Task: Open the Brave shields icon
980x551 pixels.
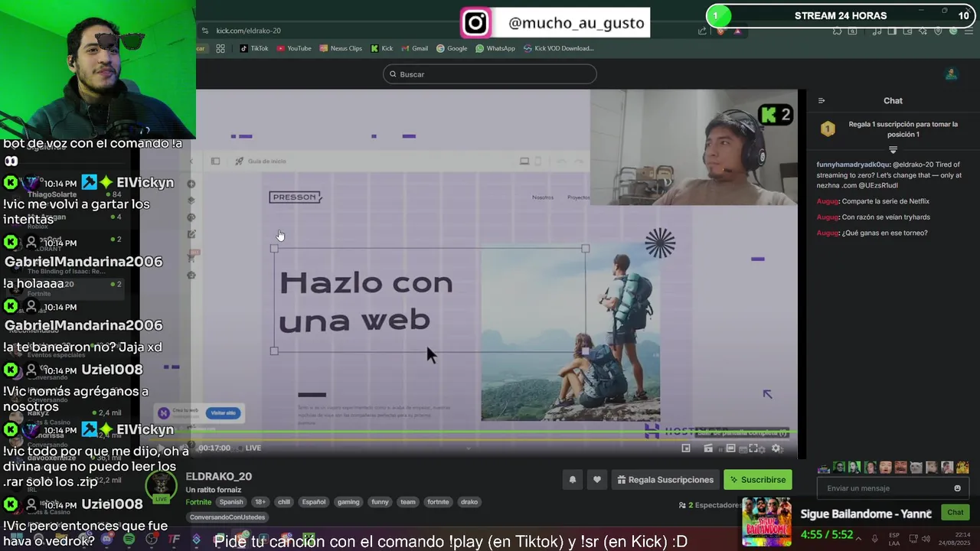Action: (720, 31)
